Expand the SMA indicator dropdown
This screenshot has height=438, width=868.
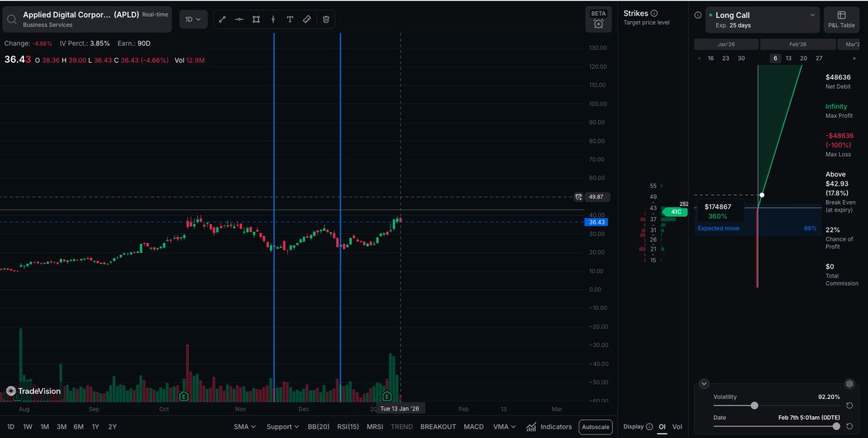[x=246, y=426]
